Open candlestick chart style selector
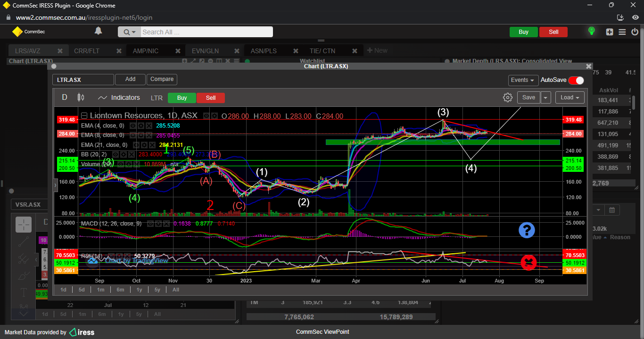 81,97
